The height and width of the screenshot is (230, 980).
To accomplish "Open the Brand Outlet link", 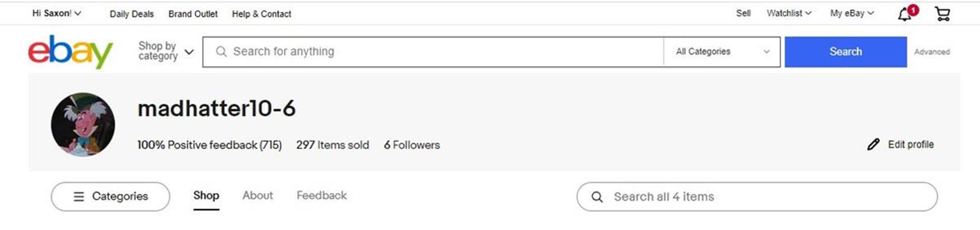I will click(193, 13).
